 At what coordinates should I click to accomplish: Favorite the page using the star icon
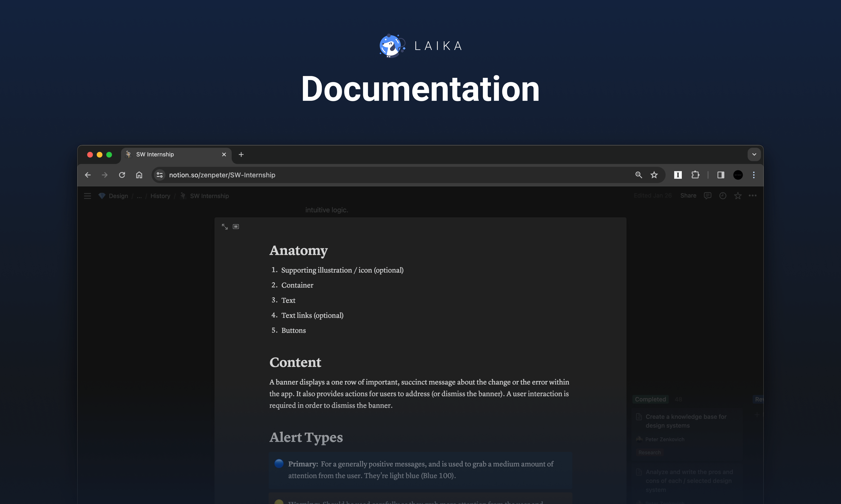click(738, 196)
